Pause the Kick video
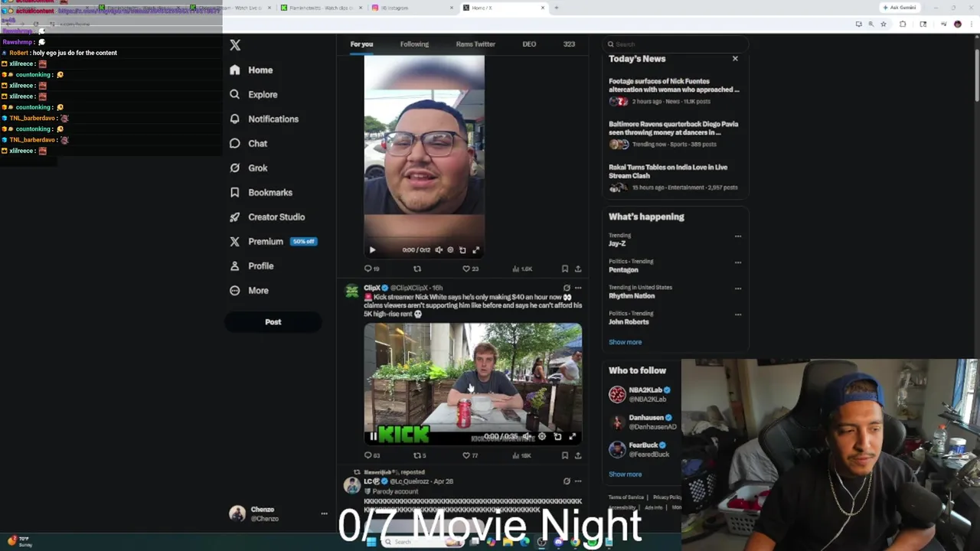The width and height of the screenshot is (980, 551). click(373, 436)
